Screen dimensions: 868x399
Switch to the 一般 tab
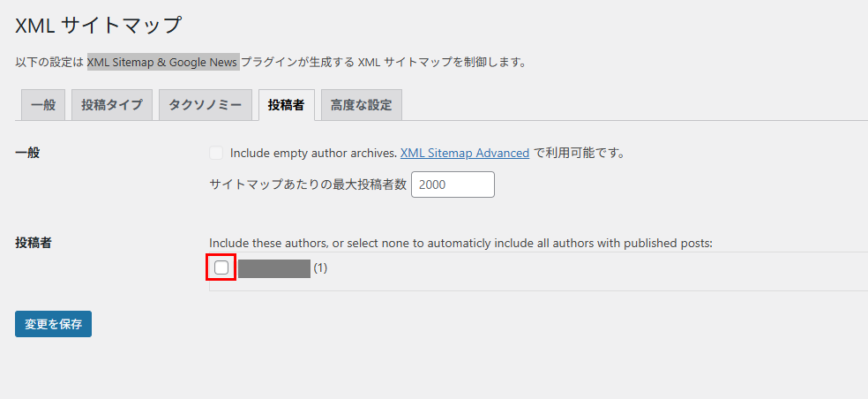42,104
